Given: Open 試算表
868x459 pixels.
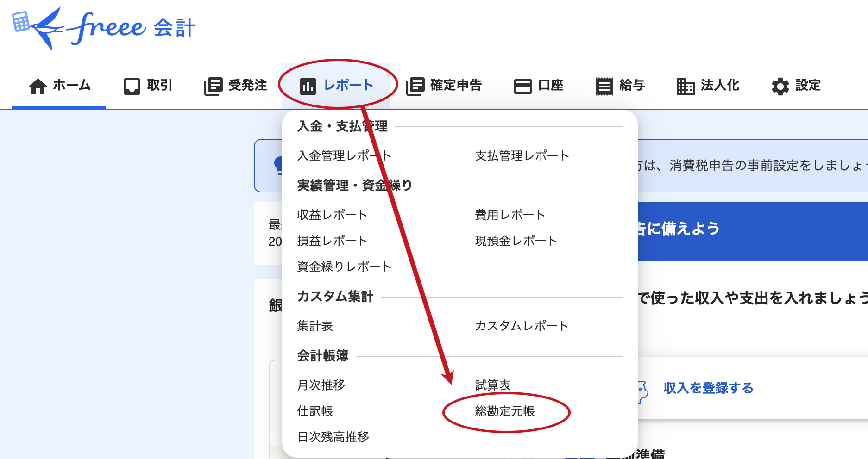Looking at the screenshot, I should 493,385.
